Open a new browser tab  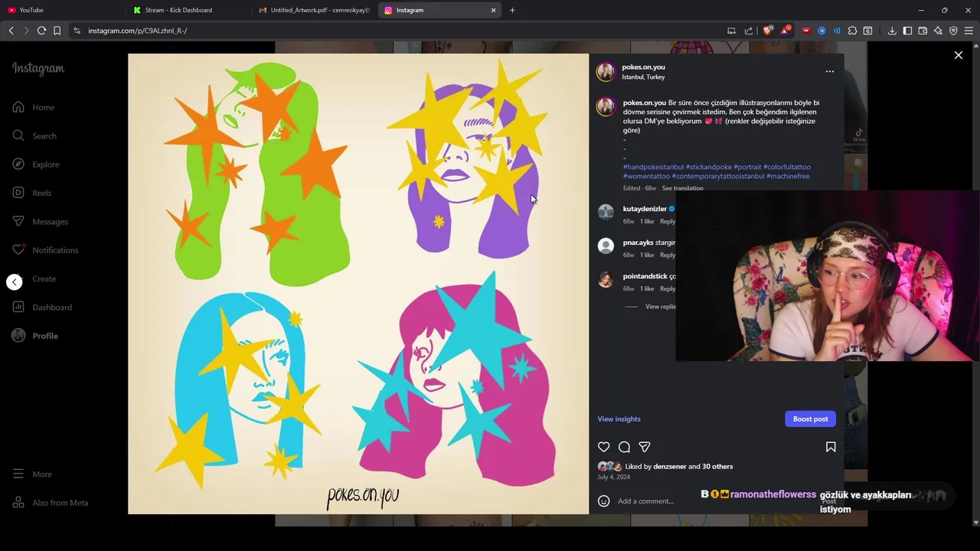coord(512,10)
